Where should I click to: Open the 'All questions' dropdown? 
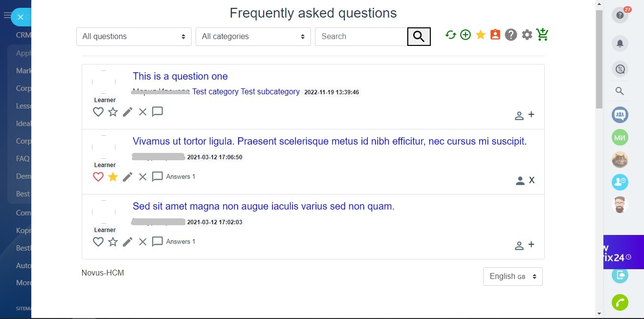133,37
